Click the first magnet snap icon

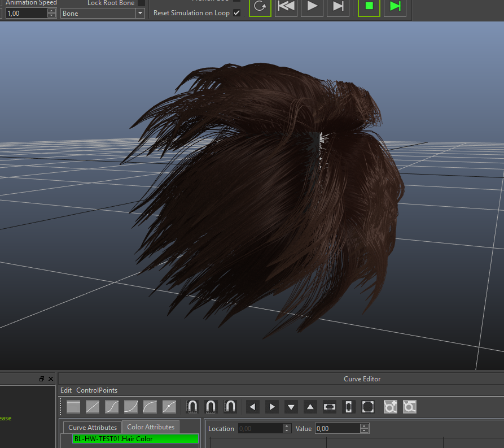coord(192,406)
